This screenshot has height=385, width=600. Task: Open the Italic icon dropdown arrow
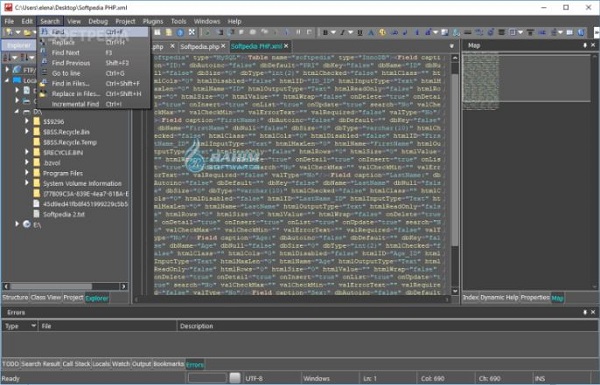(350, 33)
